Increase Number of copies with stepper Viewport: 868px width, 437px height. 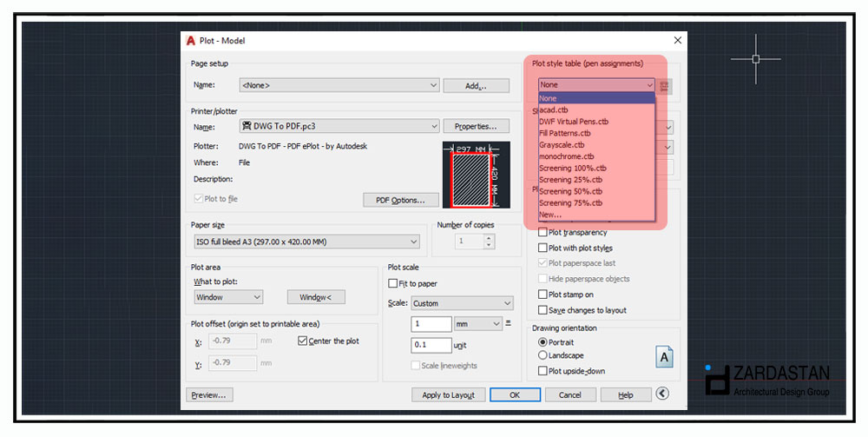tap(488, 236)
